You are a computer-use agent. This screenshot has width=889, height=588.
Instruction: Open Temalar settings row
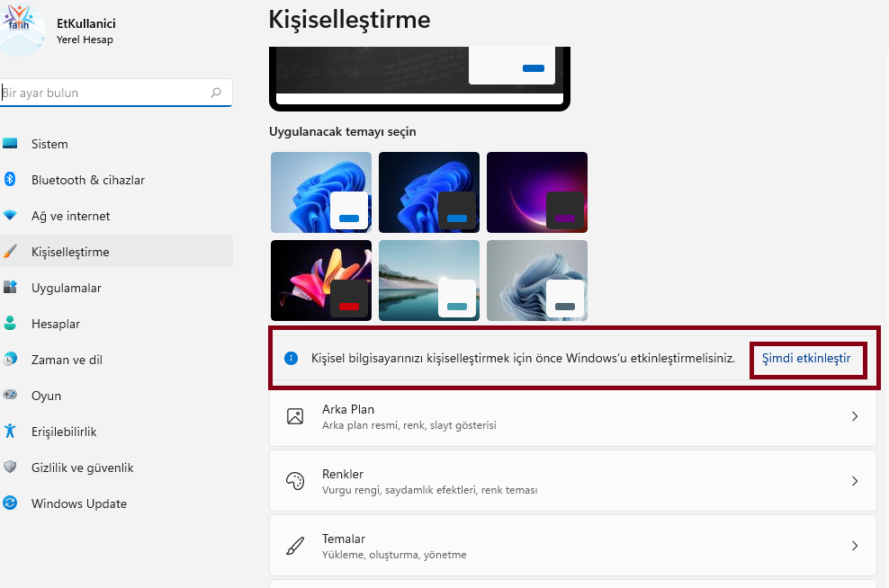coord(573,546)
